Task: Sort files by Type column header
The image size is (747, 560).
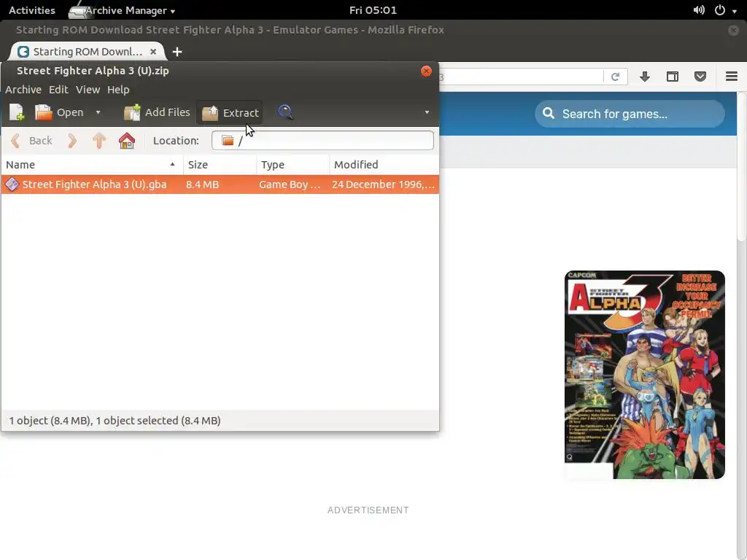Action: [x=293, y=165]
